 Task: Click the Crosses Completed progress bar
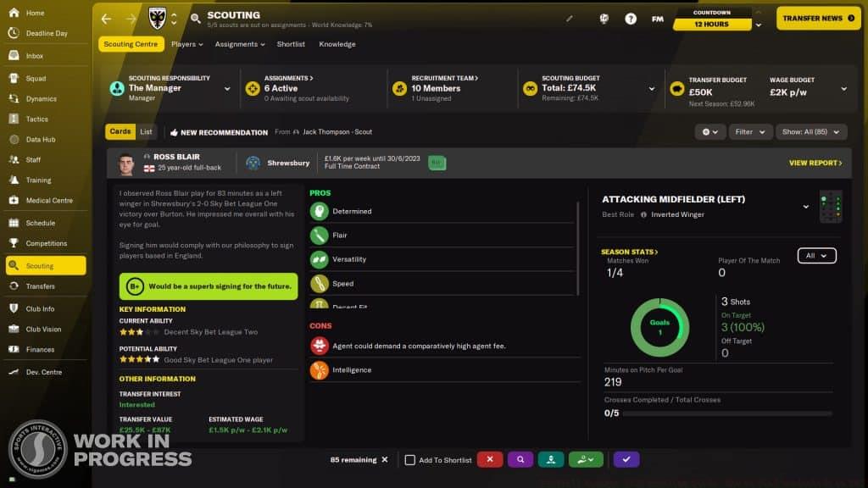click(718, 413)
